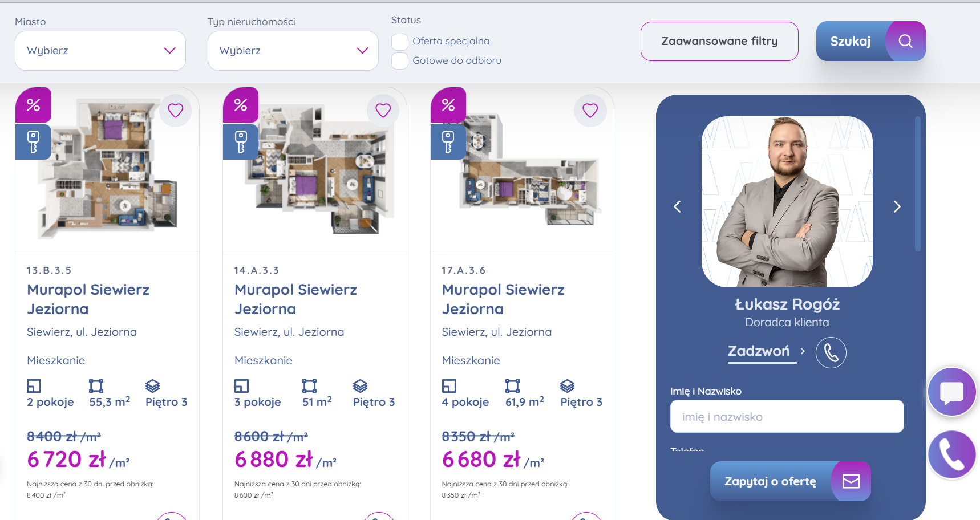Enable the Oferta specjalna checkbox
This screenshot has height=520, width=980.
[400, 42]
